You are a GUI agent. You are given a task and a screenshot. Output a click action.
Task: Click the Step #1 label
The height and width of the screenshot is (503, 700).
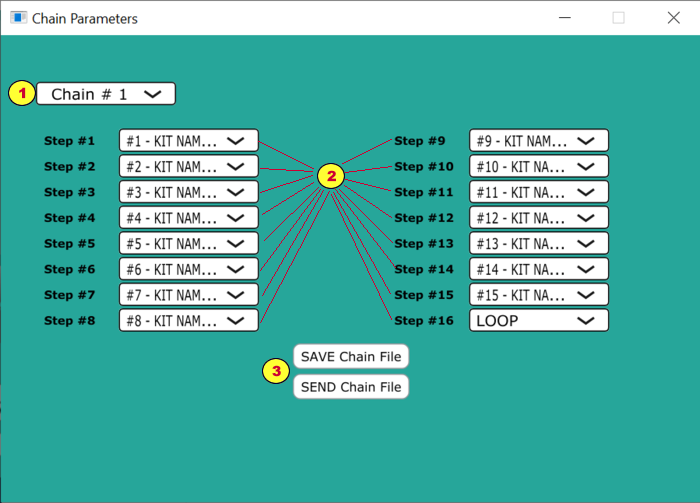(x=69, y=141)
